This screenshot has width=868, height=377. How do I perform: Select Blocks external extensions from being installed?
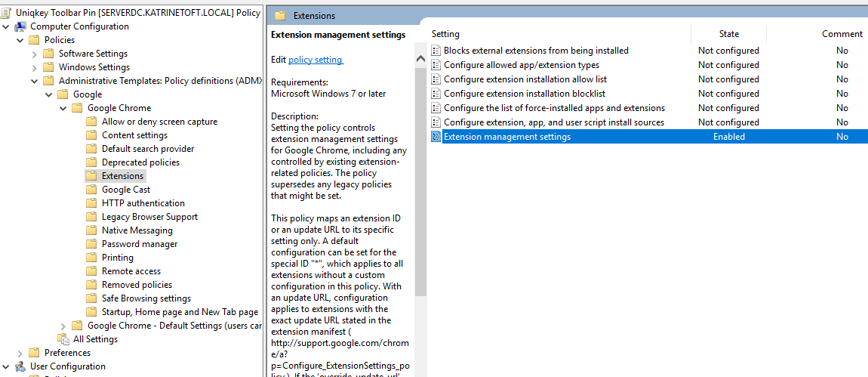(536, 51)
